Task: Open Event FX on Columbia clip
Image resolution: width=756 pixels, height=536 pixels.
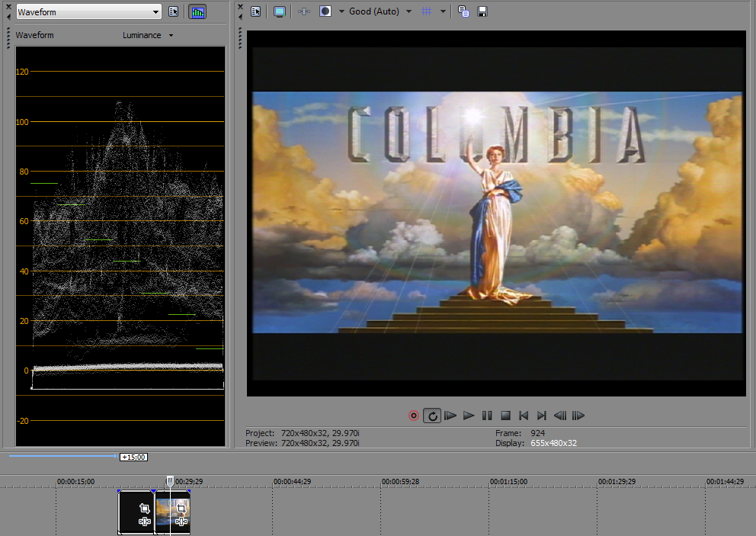Action: (181, 521)
